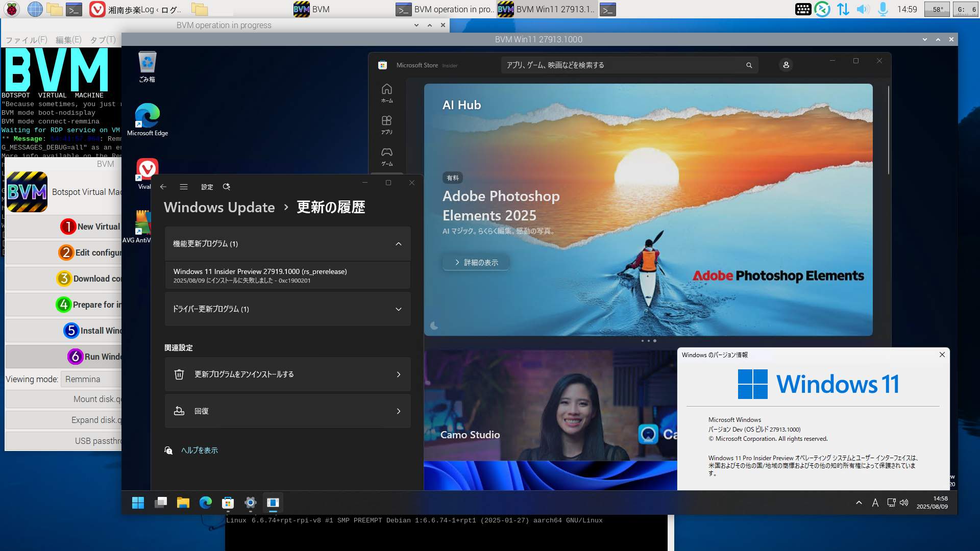
Task: Open Settings hamburger navigation menu
Action: [184, 187]
